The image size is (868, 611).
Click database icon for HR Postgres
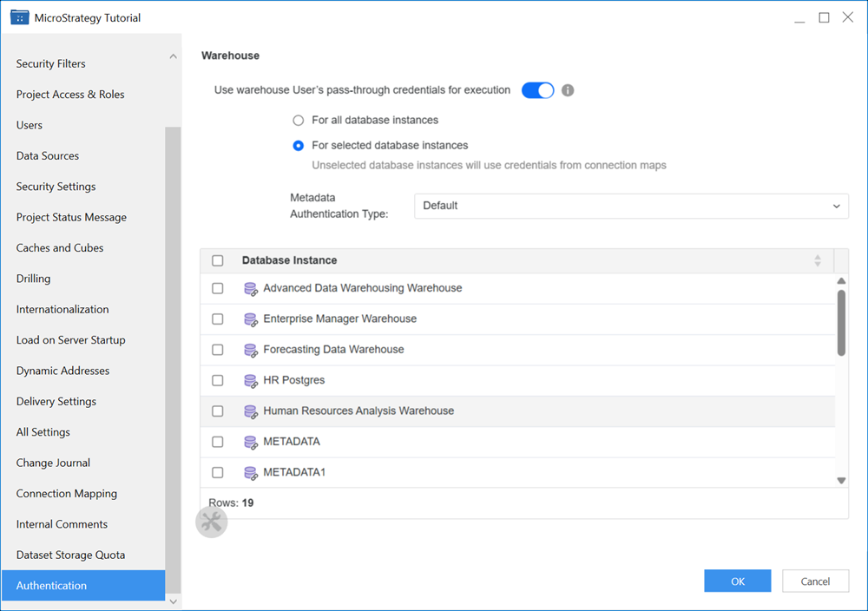[251, 381]
